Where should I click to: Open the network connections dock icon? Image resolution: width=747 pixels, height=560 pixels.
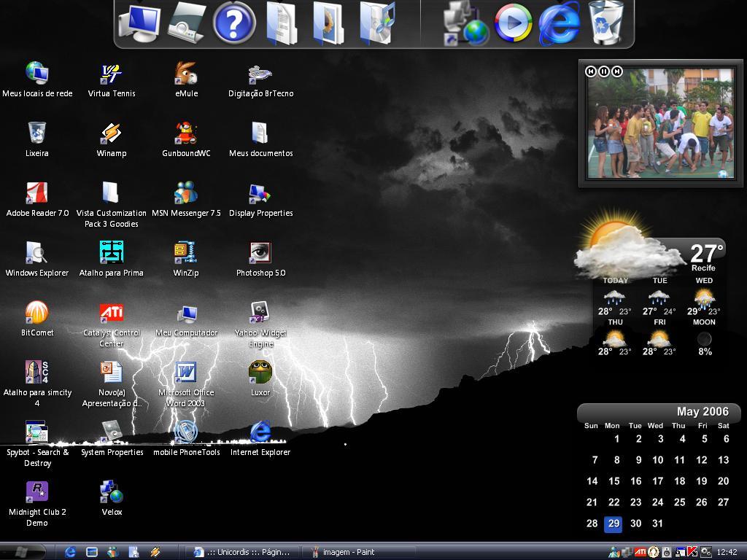point(465,24)
